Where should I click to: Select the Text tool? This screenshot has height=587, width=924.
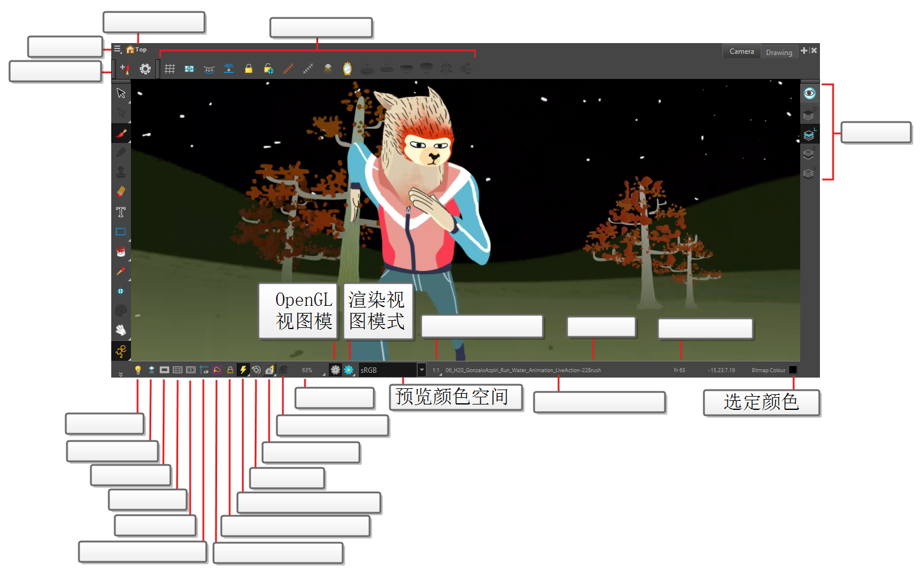click(121, 212)
